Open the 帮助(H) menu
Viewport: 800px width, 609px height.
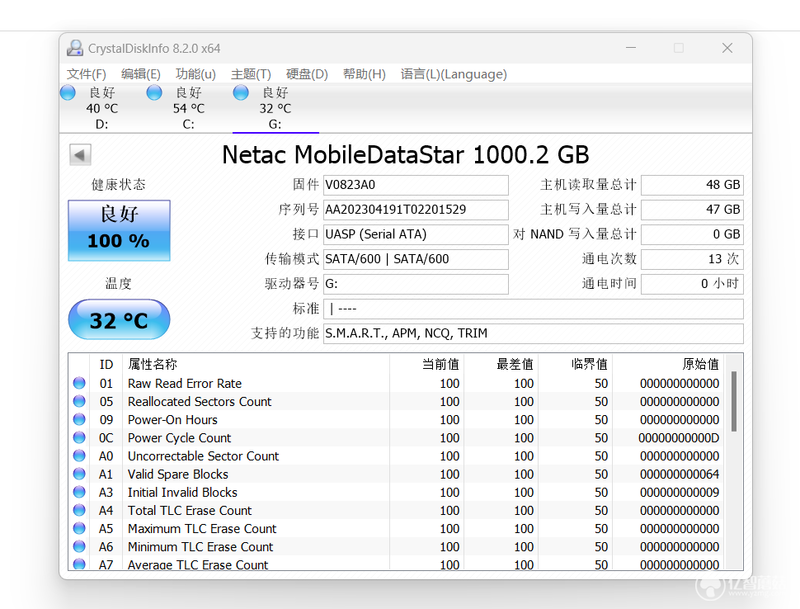pos(364,74)
